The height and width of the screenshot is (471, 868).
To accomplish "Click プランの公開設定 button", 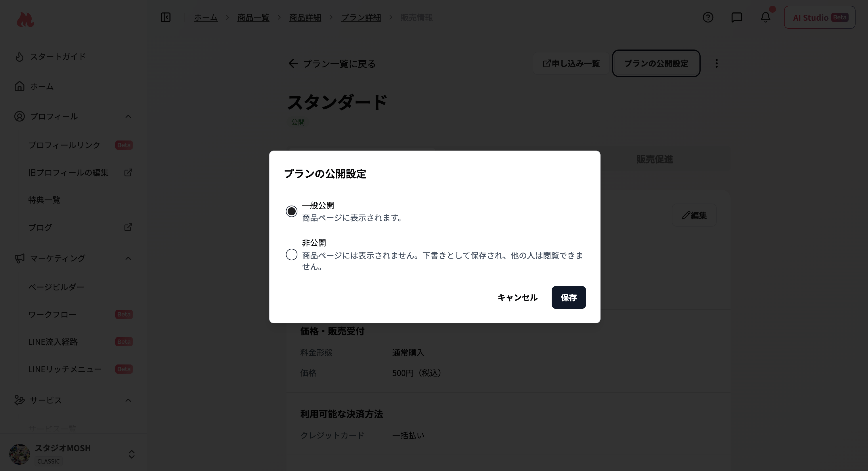I will coord(656,63).
